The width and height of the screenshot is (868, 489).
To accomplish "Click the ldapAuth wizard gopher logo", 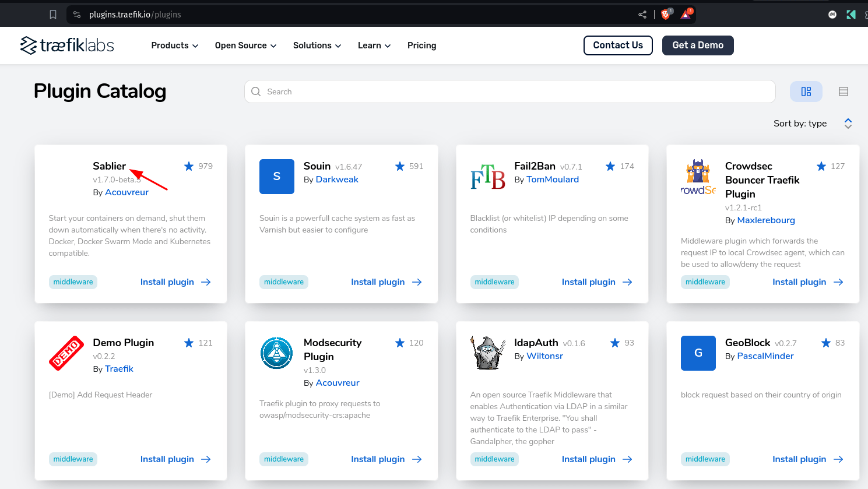I will (x=488, y=353).
